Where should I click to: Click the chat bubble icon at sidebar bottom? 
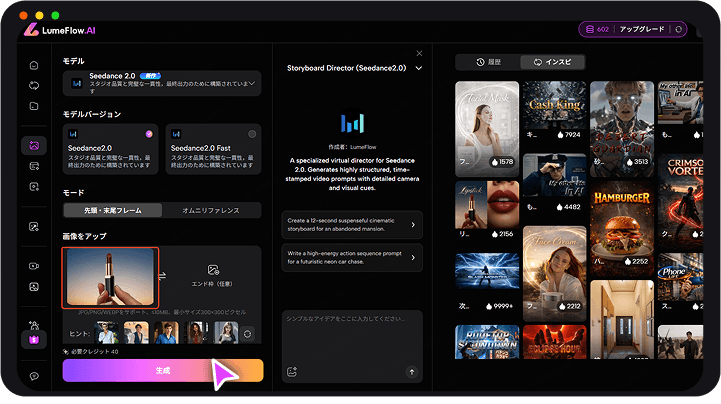[34, 376]
